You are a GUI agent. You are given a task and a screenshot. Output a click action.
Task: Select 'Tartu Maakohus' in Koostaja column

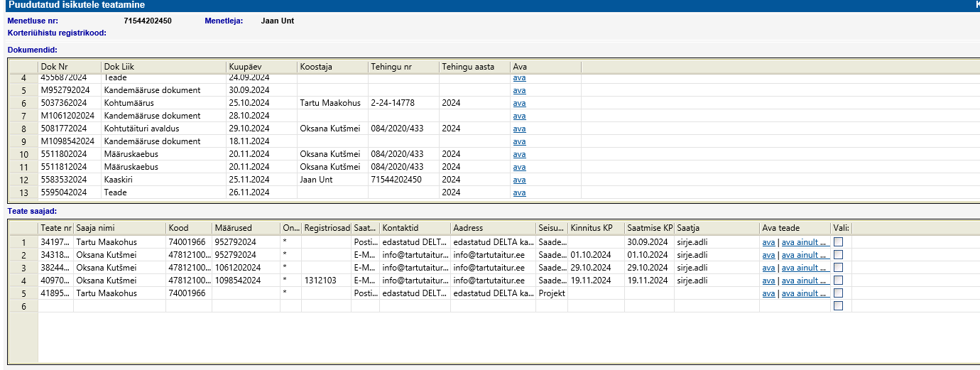(x=332, y=103)
